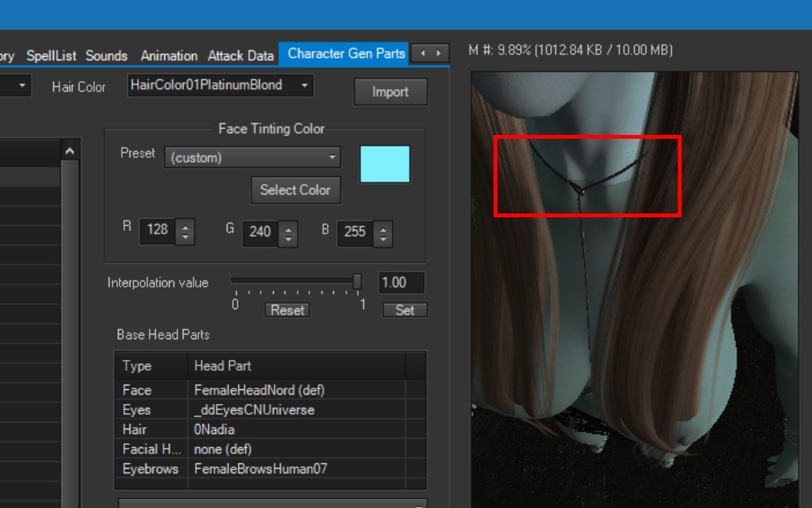
Task: Click the Interpolation value slider handle
Action: point(357,281)
